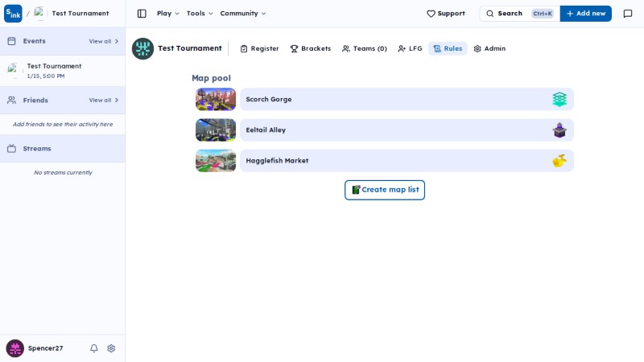
Task: Click the Search input field
Action: tap(519, 14)
